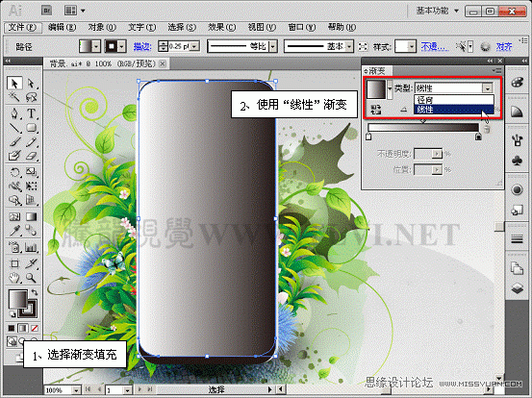The width and height of the screenshot is (532, 398).
Task: Select the Magic Wand tool
Action: click(x=14, y=97)
